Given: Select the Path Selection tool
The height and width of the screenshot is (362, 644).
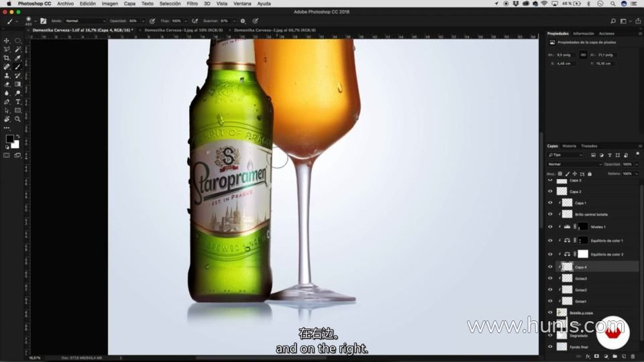Looking at the screenshot, I should pyautogui.click(x=7, y=111).
